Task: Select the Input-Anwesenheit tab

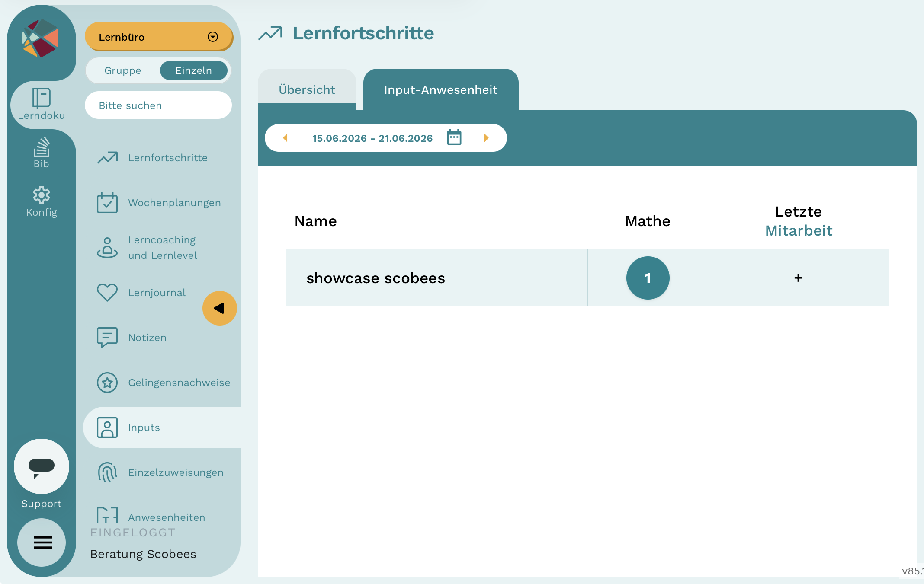Action: coord(441,89)
